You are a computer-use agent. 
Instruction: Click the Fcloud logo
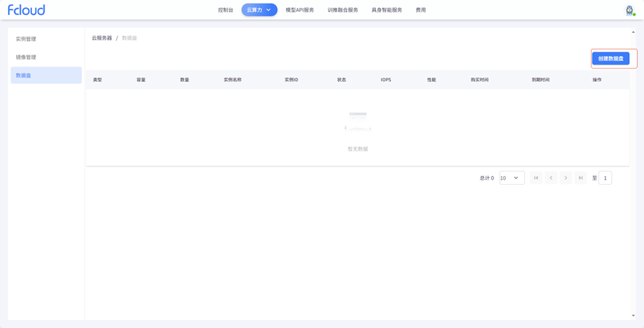click(26, 10)
